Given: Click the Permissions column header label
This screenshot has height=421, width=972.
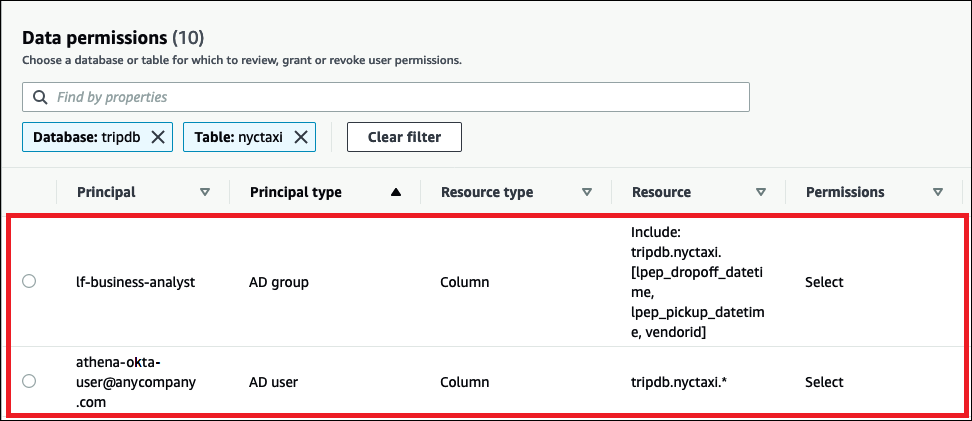Looking at the screenshot, I should tap(845, 192).
